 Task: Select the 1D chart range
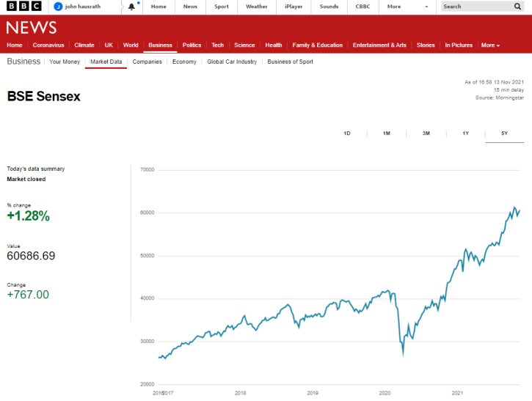coord(347,133)
